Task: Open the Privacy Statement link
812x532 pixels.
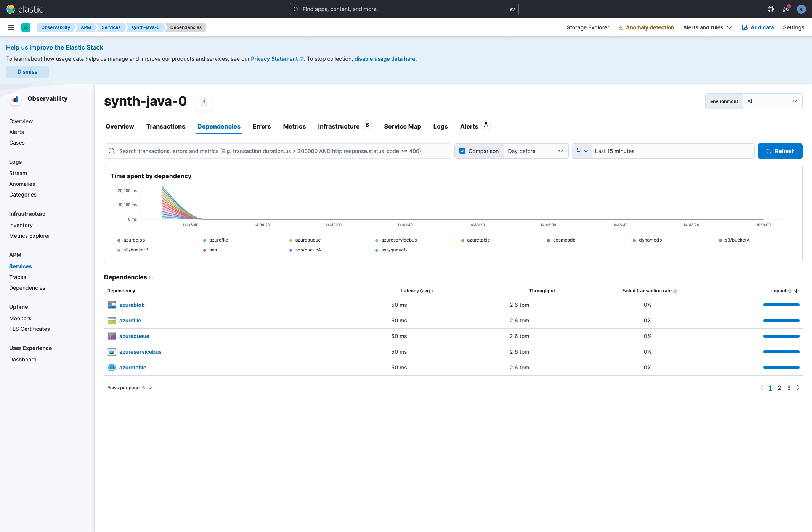Action: (274, 59)
